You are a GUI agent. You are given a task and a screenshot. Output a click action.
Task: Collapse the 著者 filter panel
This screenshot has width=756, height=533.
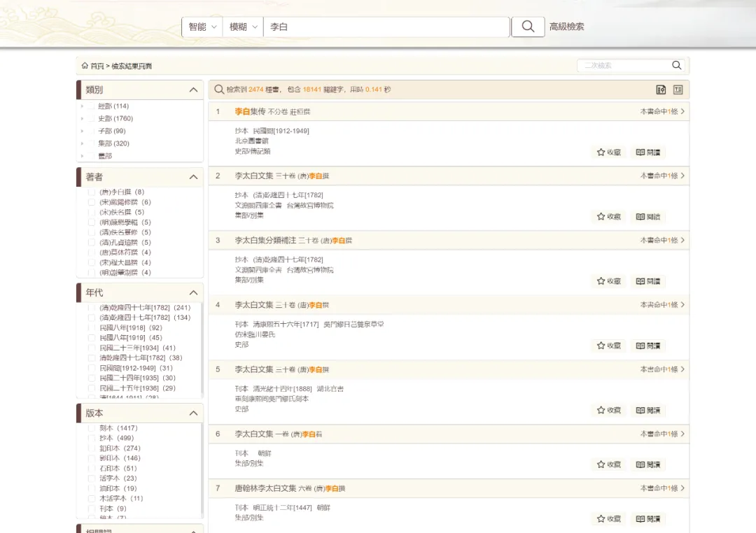(193, 177)
